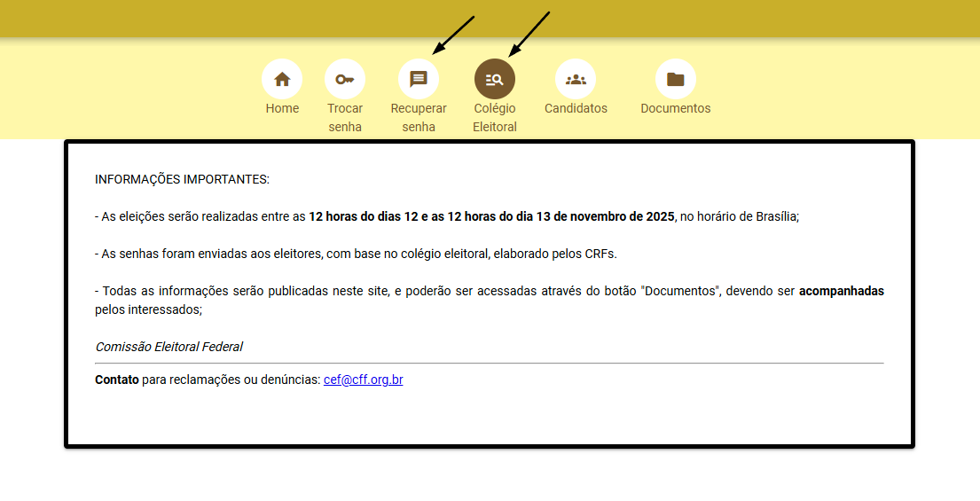Open Trocar senha via the key icon

point(345,79)
